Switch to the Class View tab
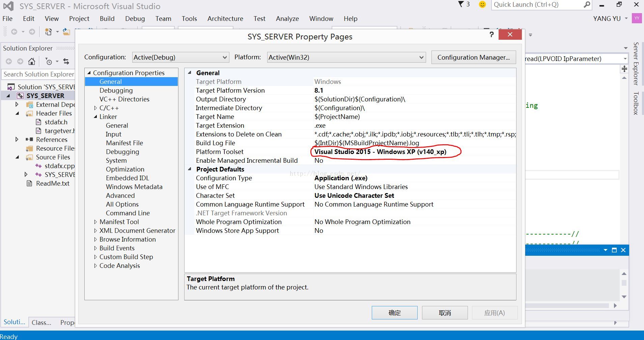 point(41,322)
